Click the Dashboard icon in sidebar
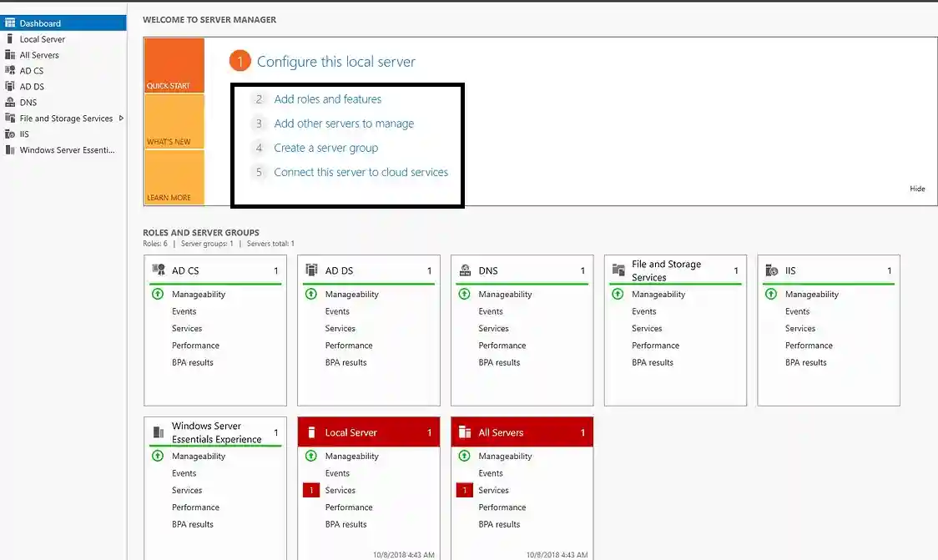Image resolution: width=938 pixels, height=560 pixels. pyautogui.click(x=10, y=23)
